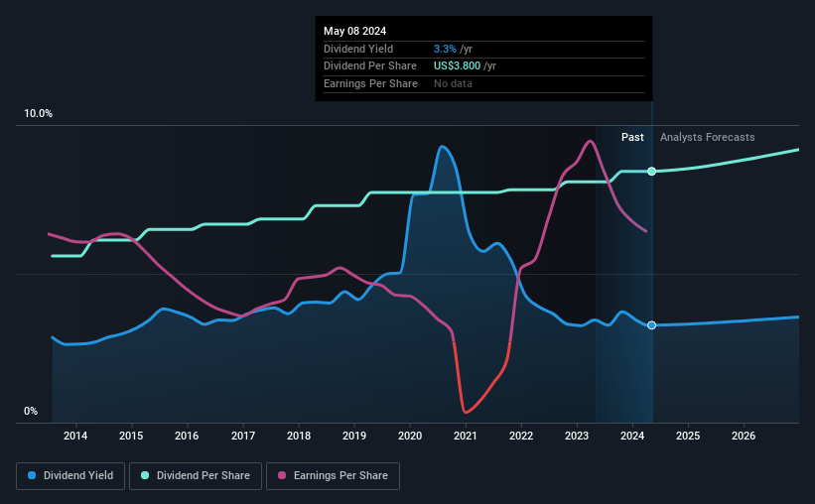
Task: Click the teal Dividend Per Share legend dot
Action: [x=145, y=475]
